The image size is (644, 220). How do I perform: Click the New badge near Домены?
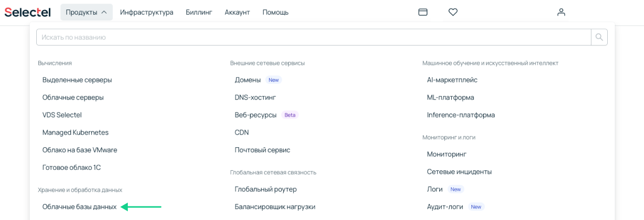click(273, 80)
